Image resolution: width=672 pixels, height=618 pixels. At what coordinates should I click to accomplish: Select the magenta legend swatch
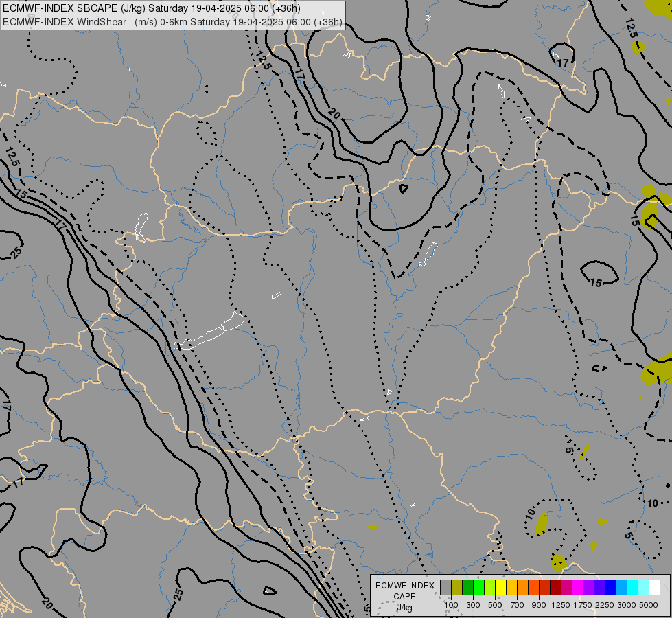coord(578,587)
